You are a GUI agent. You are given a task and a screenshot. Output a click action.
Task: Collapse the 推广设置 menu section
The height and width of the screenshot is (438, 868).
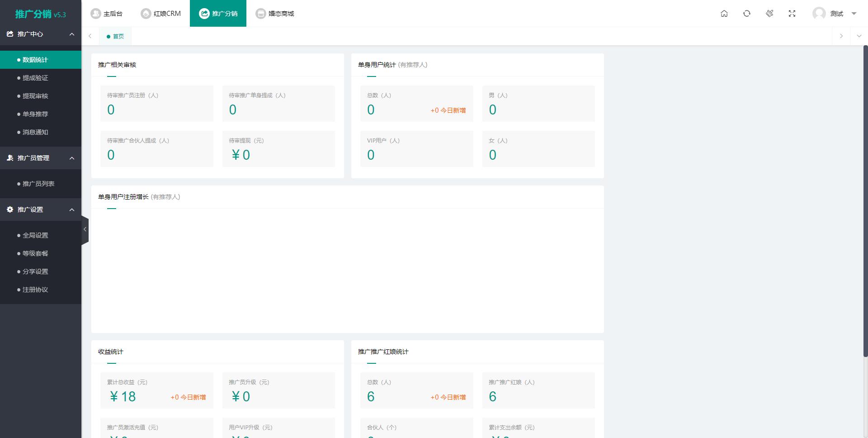click(72, 210)
